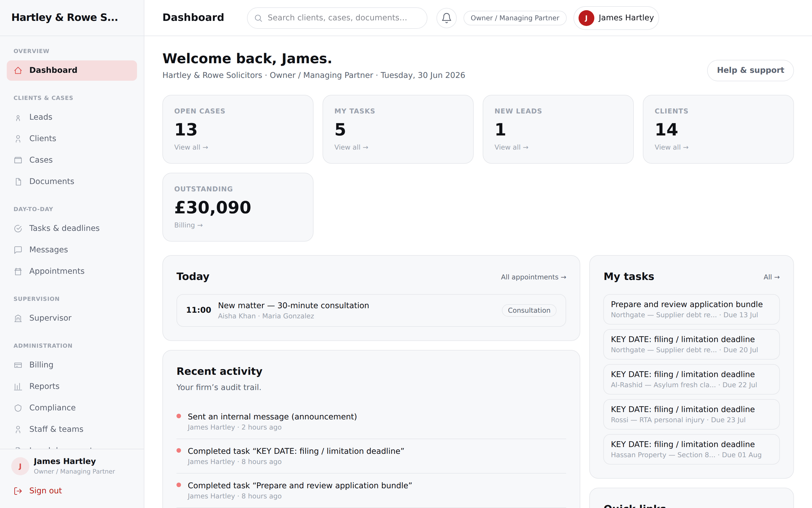This screenshot has width=812, height=508.
Task: Click the J avatar in sidebar footer
Action: pyautogui.click(x=20, y=466)
